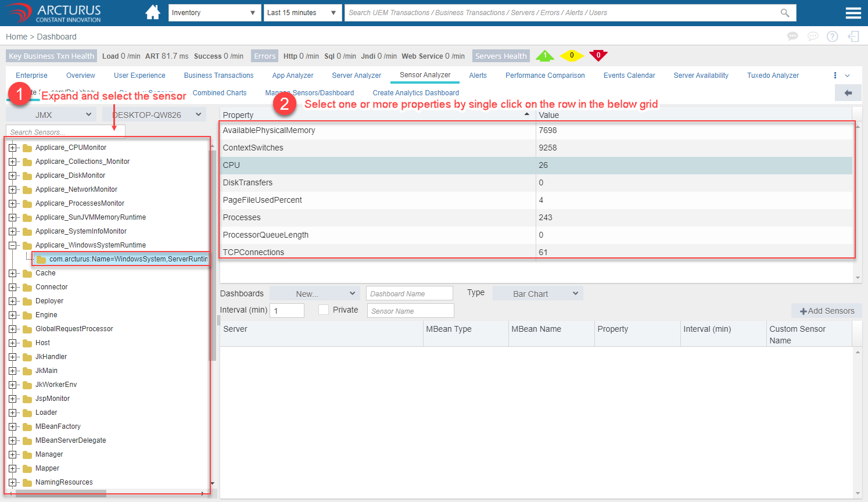Click the yellow server health indicator

pos(571,56)
